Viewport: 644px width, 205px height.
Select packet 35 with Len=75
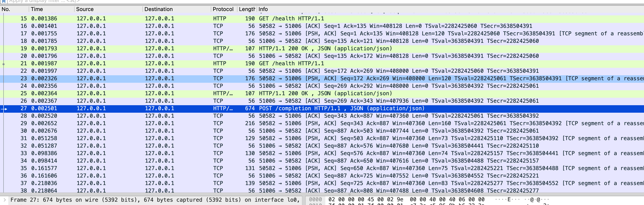pos(322,169)
